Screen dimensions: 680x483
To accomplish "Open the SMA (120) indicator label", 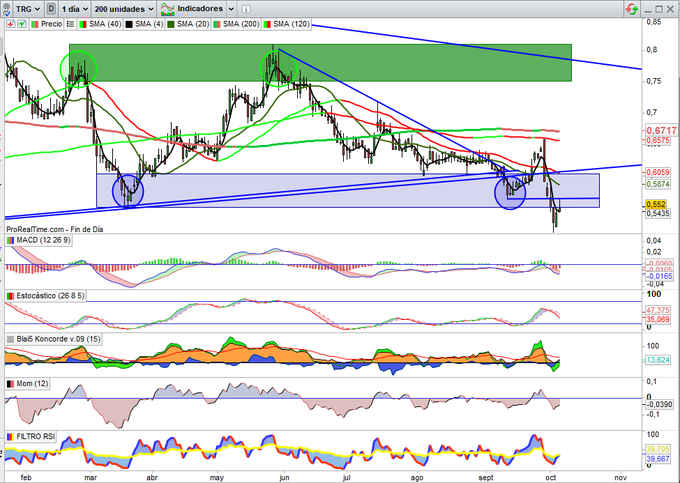I will point(291,24).
